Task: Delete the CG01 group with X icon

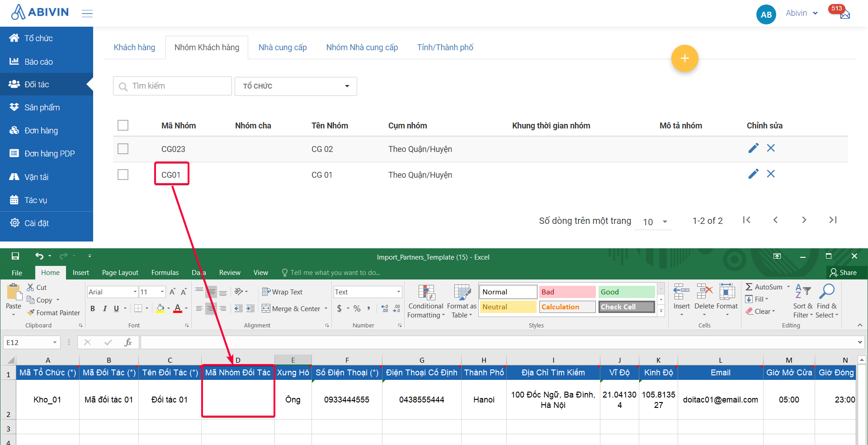Action: click(771, 174)
